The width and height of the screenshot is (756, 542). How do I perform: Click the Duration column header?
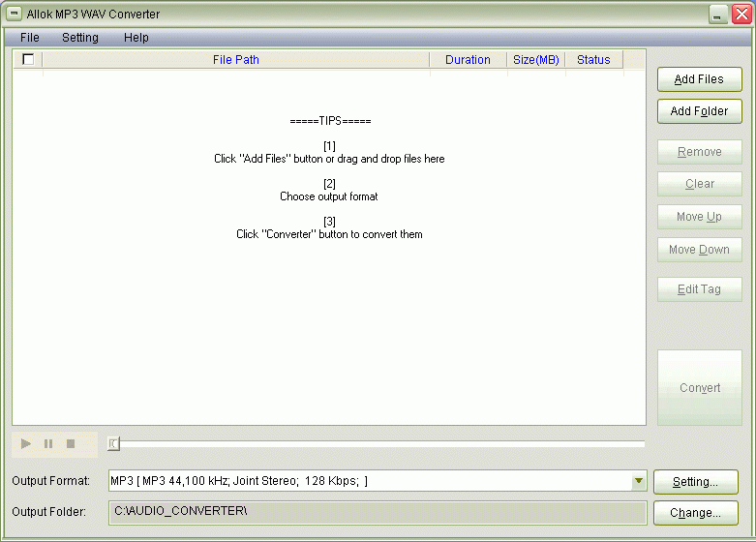[468, 60]
